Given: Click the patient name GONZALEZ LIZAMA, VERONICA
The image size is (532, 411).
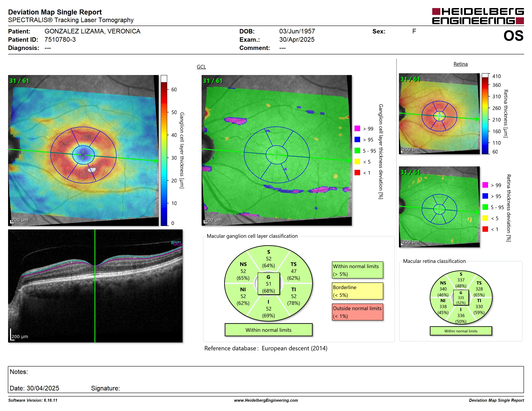Looking at the screenshot, I should click(x=92, y=31).
